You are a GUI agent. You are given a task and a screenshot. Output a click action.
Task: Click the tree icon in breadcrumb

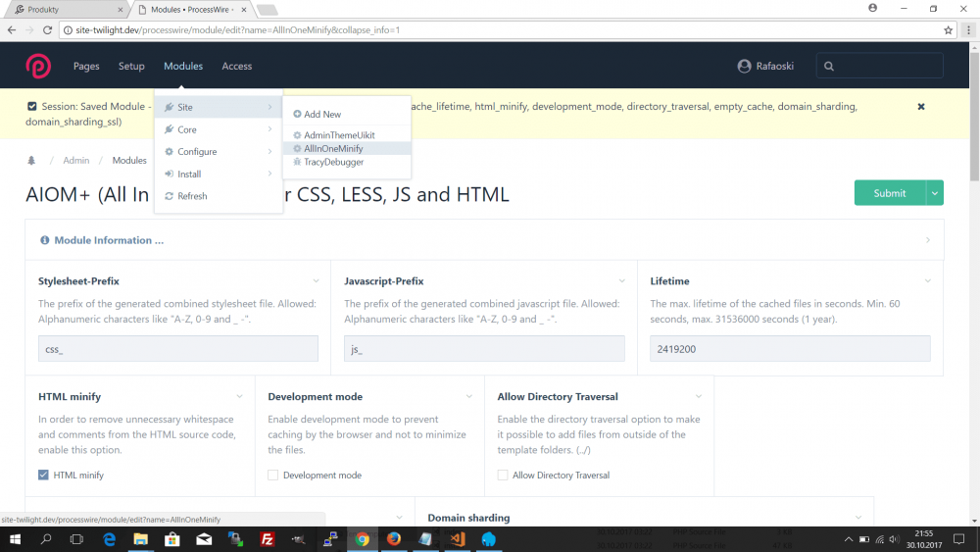31,161
